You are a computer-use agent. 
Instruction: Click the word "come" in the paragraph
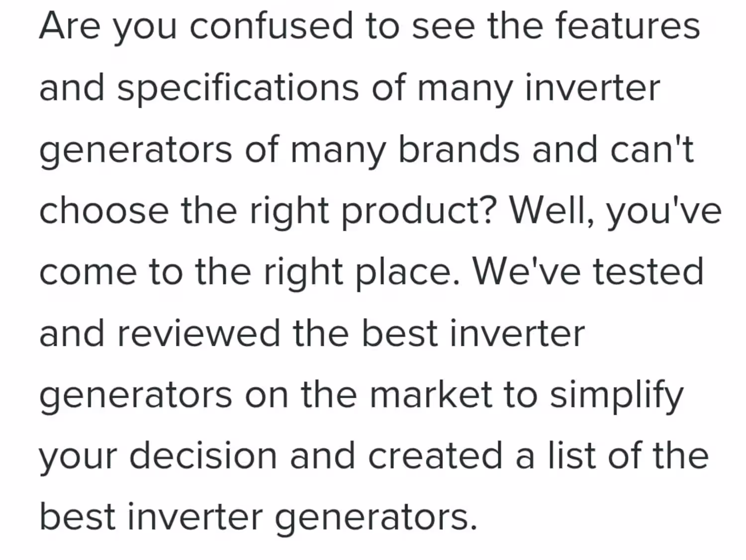[x=88, y=272]
